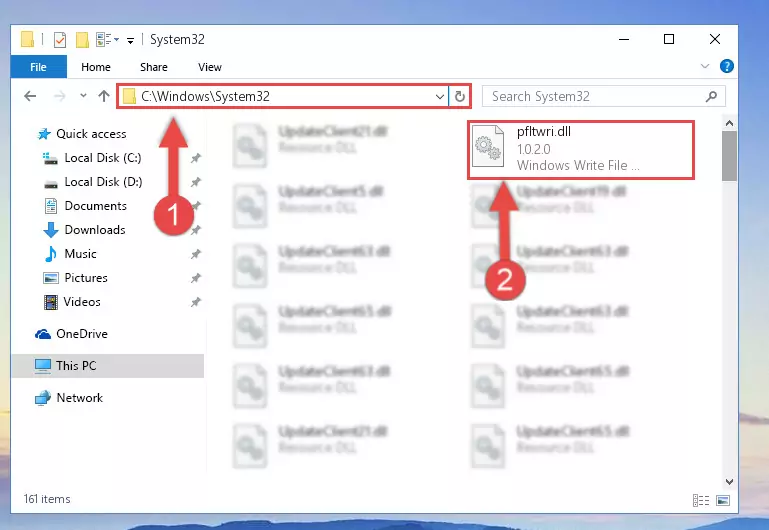Open the Customize Quick Access Toolbar dropdown
The image size is (769, 530).
pyautogui.click(x=130, y=40)
